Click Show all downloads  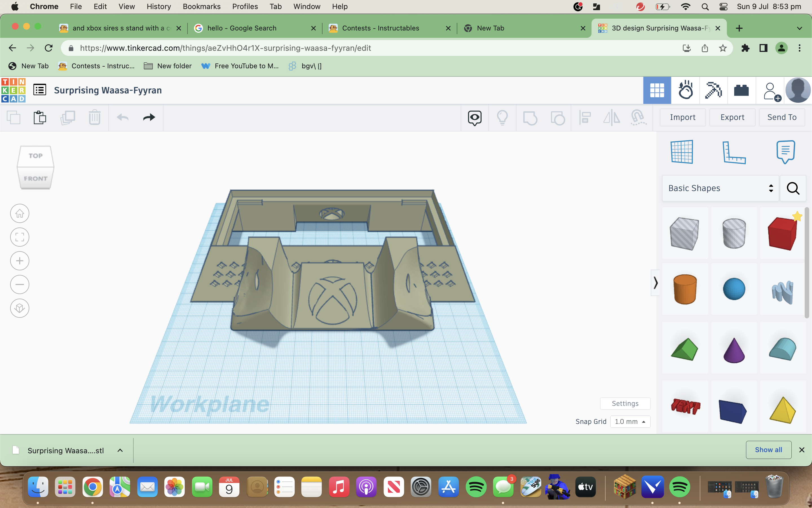(x=768, y=450)
